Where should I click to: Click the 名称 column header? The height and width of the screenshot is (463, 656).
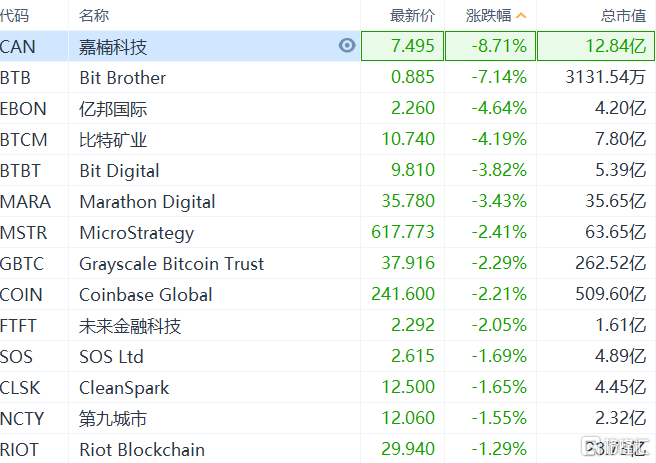pyautogui.click(x=94, y=16)
